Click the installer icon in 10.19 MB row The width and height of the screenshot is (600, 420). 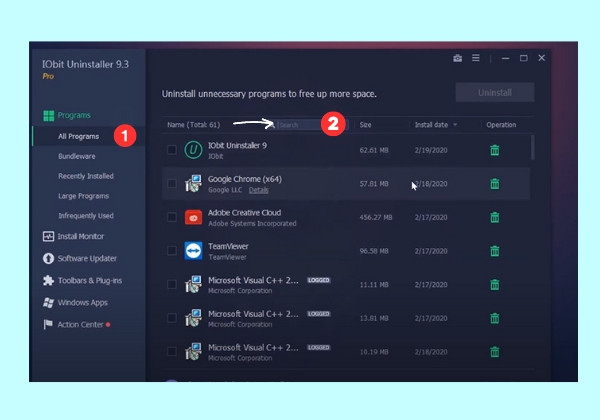pos(193,352)
